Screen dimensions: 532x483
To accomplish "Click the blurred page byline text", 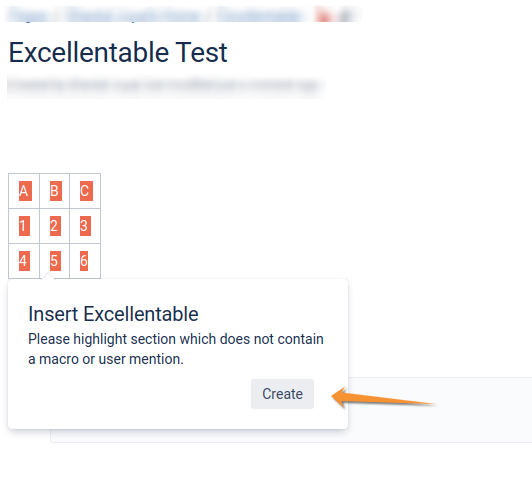I will point(164,85).
